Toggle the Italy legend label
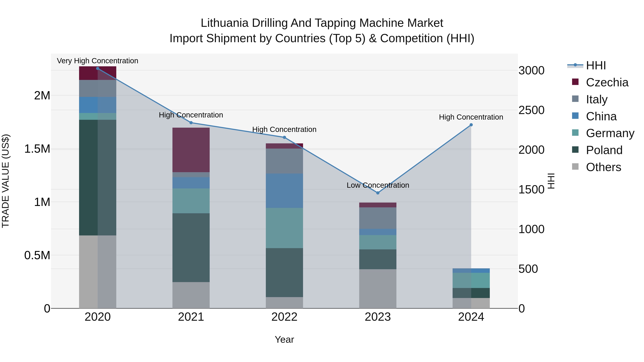This screenshot has height=362, width=644. 597,99
